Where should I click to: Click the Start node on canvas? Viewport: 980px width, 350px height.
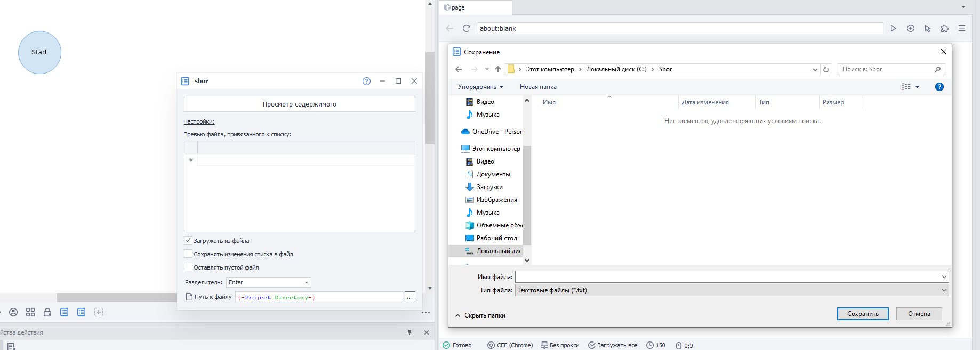39,52
